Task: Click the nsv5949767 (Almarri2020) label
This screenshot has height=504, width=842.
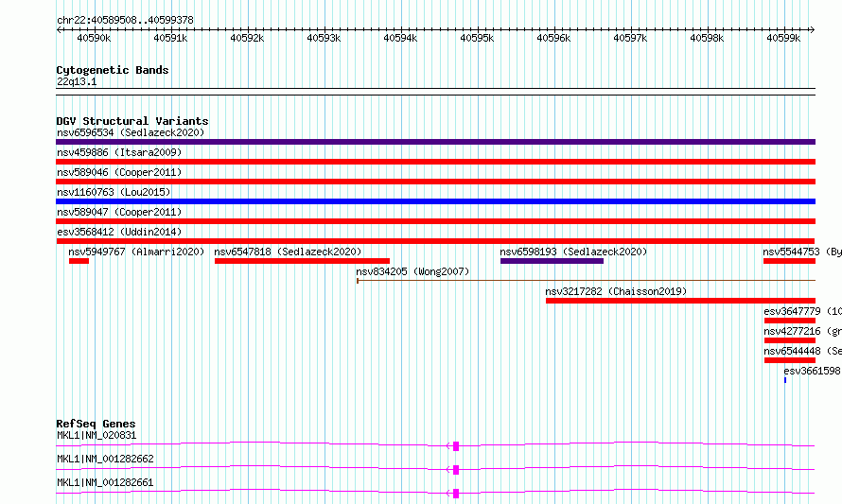Action: tap(136, 252)
